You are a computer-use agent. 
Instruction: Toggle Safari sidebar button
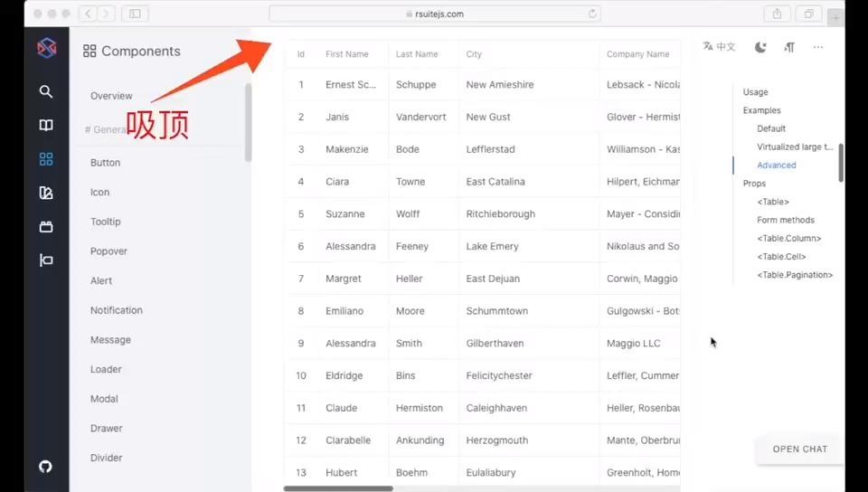point(135,14)
